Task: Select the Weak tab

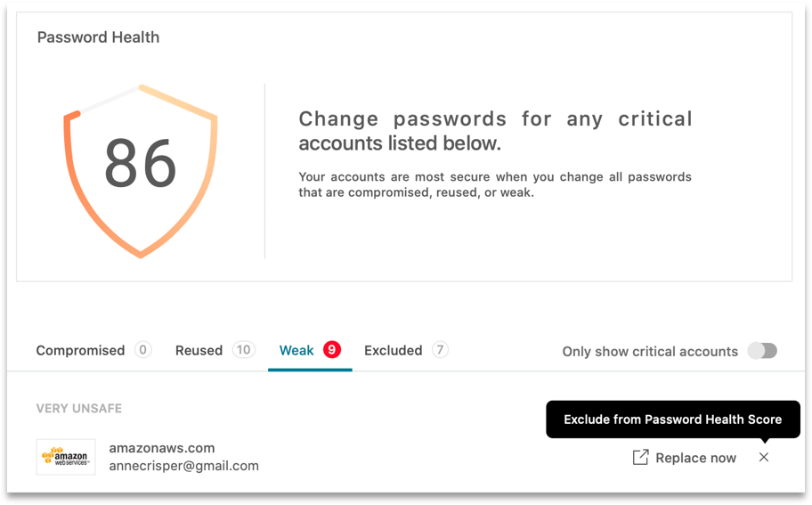Action: pyautogui.click(x=296, y=351)
